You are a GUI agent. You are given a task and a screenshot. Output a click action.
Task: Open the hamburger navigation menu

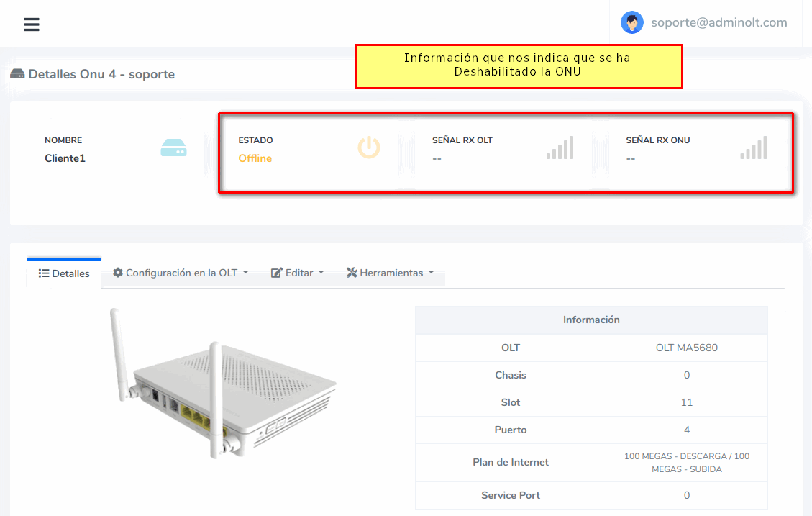tap(31, 24)
